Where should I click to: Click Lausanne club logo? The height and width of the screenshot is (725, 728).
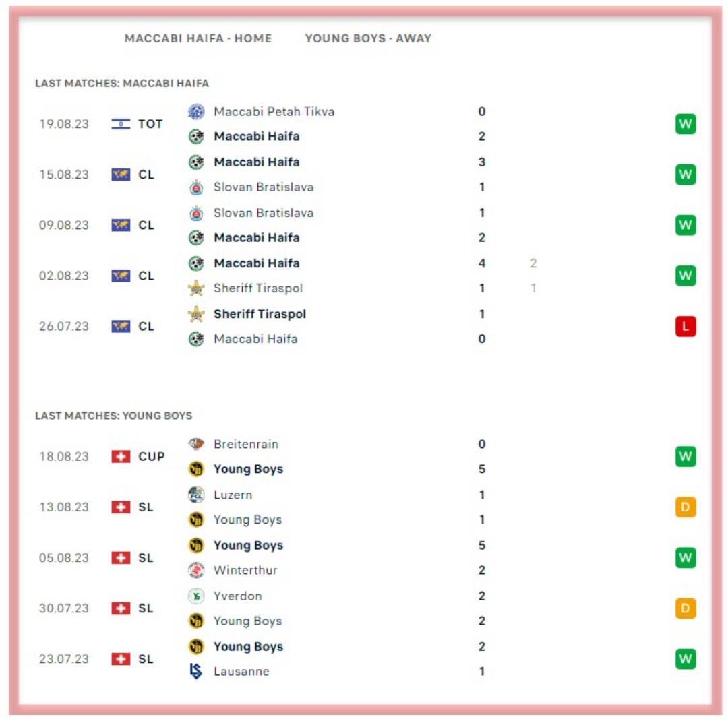pos(196,671)
